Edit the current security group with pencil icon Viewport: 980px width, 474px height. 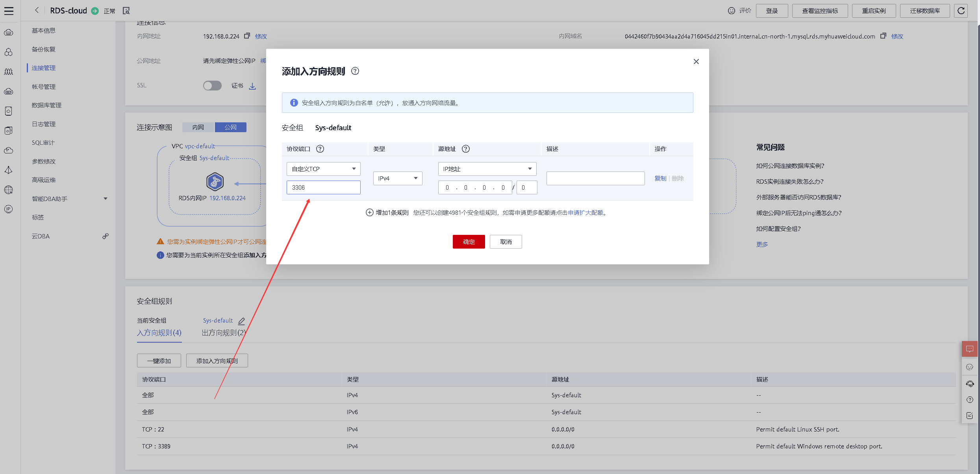[x=242, y=321]
